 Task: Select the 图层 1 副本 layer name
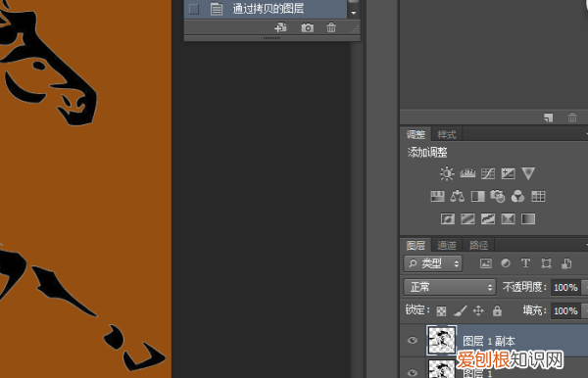click(x=489, y=341)
